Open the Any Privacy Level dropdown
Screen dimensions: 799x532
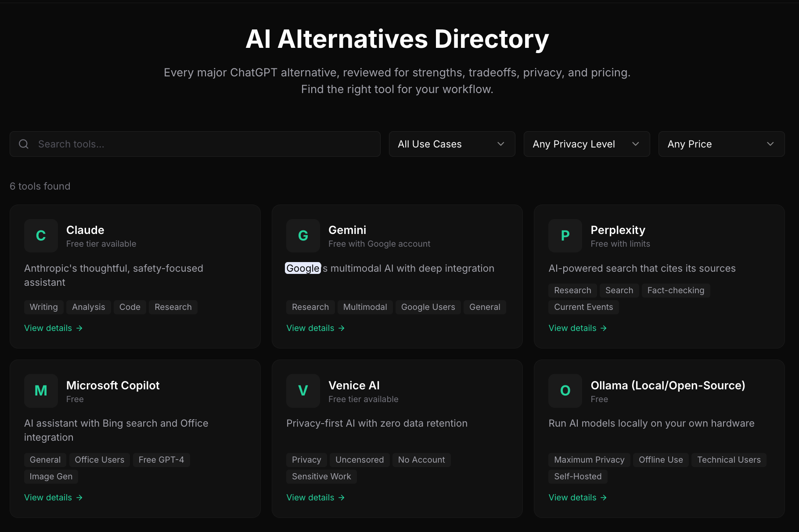click(587, 144)
